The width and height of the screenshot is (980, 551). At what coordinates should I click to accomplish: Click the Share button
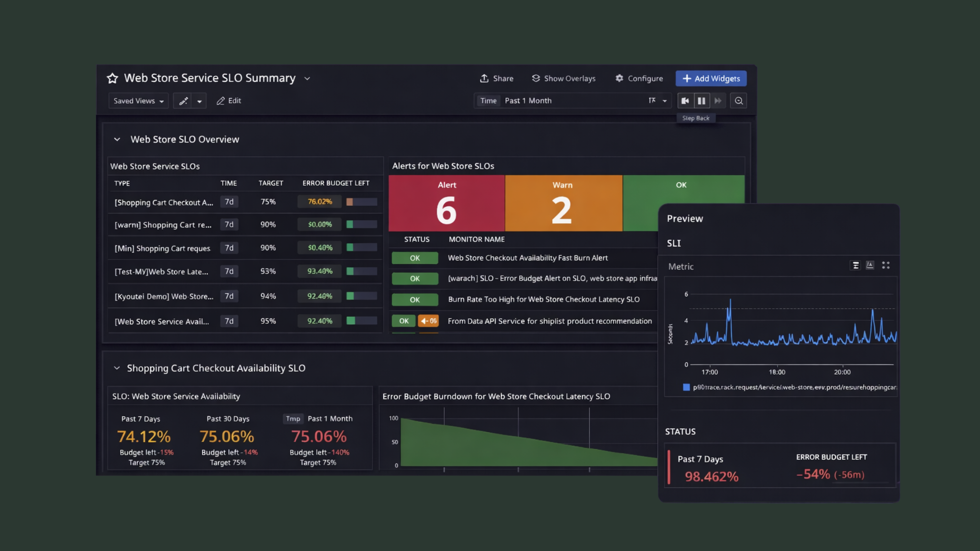497,78
